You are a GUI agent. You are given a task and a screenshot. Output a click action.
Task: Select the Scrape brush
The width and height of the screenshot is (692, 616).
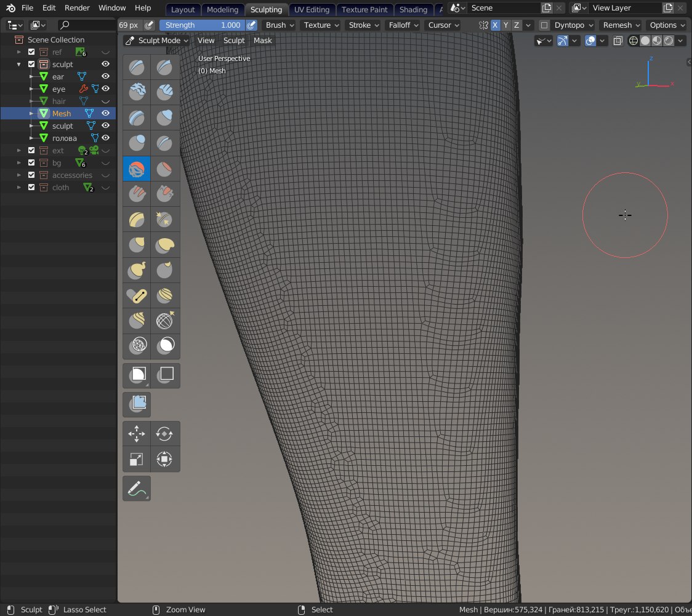click(x=164, y=194)
